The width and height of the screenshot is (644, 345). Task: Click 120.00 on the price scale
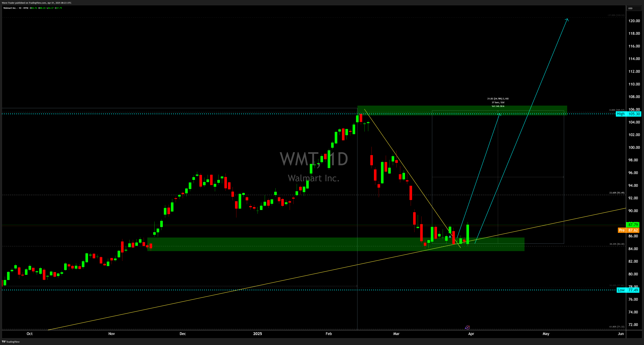634,21
